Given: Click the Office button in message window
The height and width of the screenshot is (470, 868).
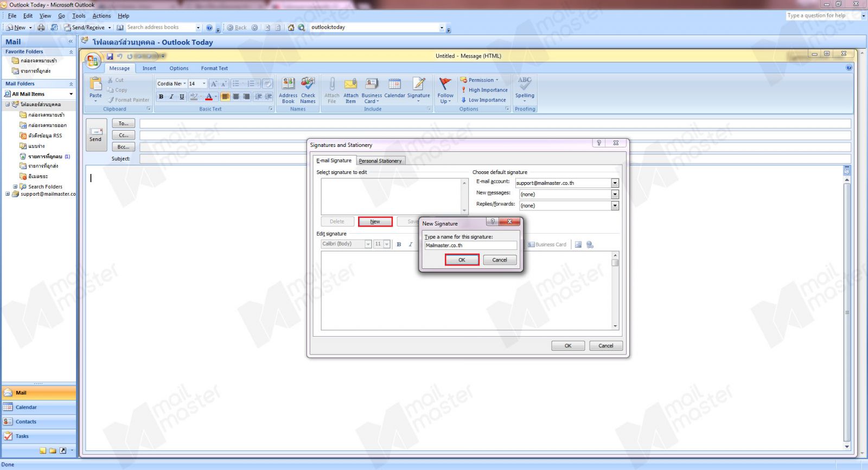Looking at the screenshot, I should click(93, 61).
